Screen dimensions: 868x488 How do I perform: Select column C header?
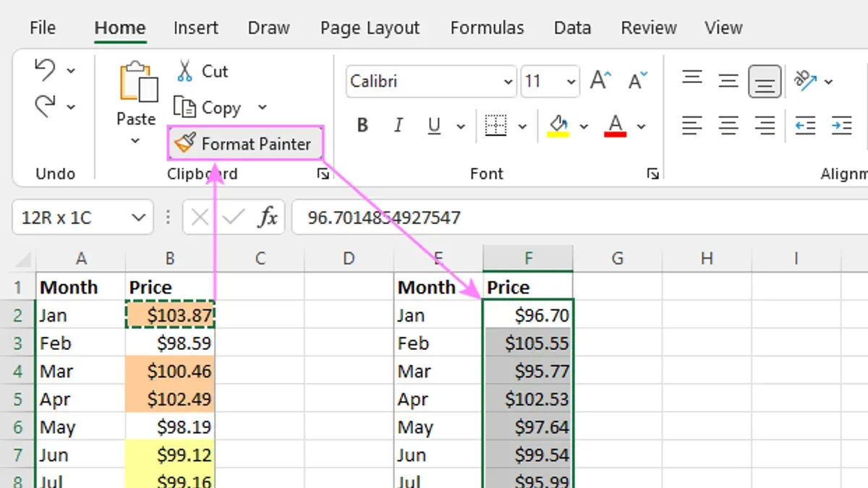260,259
